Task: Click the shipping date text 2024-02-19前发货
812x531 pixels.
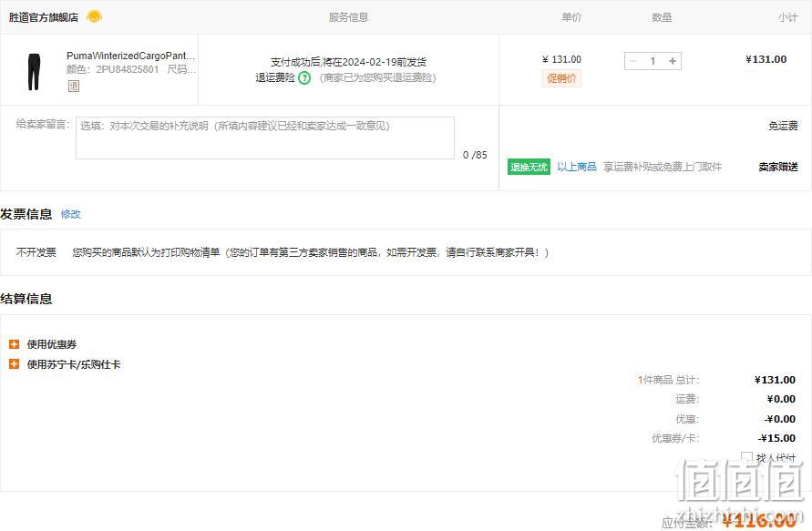Action: pyautogui.click(x=385, y=62)
